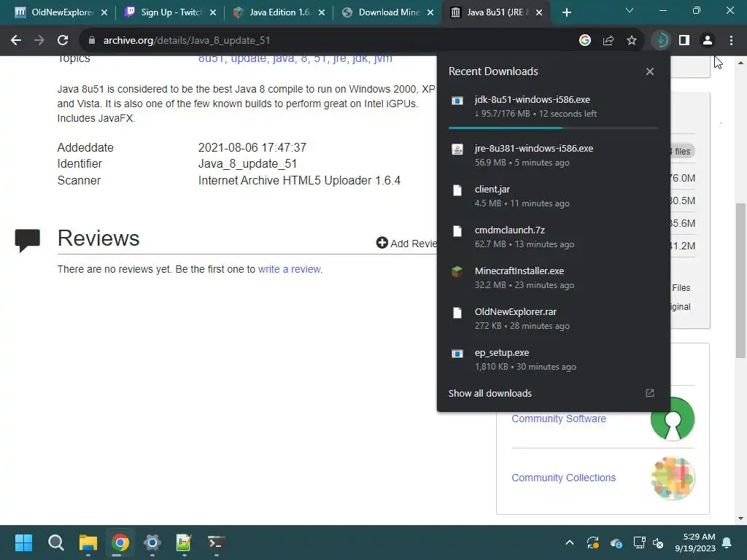
Task: Click the jvm topic link
Action: (x=382, y=59)
